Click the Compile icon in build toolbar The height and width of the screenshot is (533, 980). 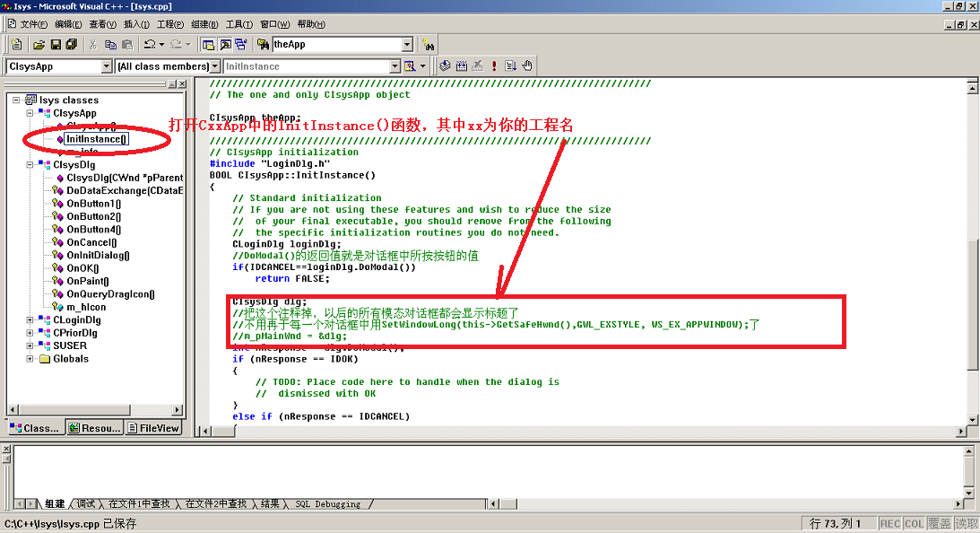tap(445, 66)
